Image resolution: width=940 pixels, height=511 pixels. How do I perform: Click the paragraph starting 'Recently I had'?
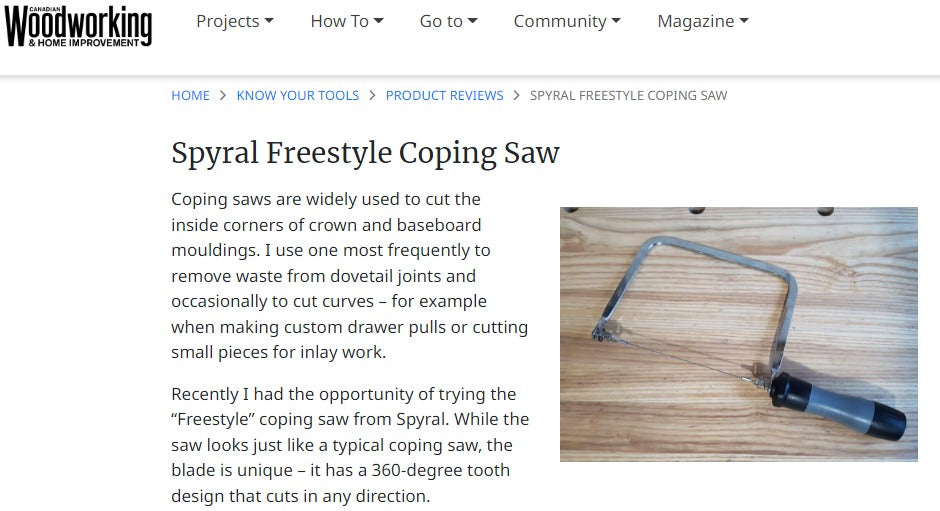[x=349, y=445]
